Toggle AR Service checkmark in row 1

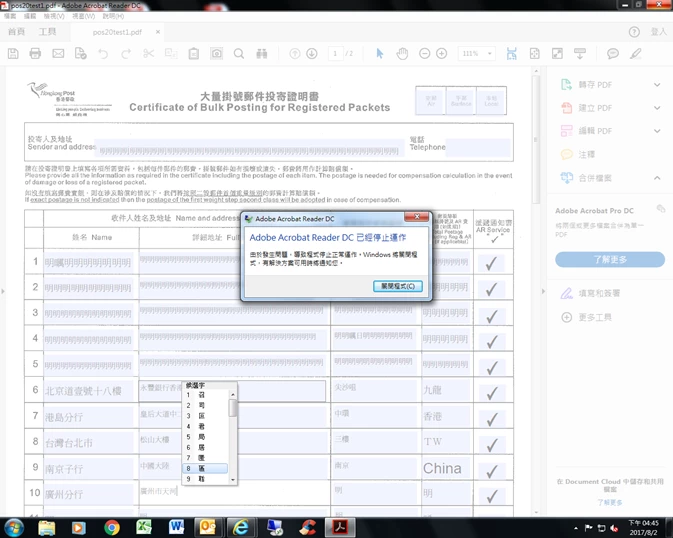pos(491,263)
